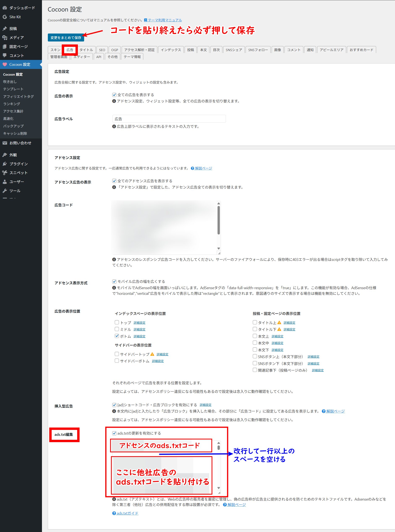Open 高速化 submenu item
The height and width of the screenshot is (532, 395).
[8, 118]
